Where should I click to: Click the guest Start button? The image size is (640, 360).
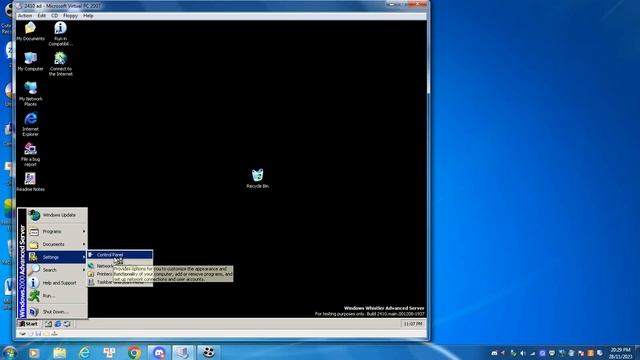coord(28,324)
